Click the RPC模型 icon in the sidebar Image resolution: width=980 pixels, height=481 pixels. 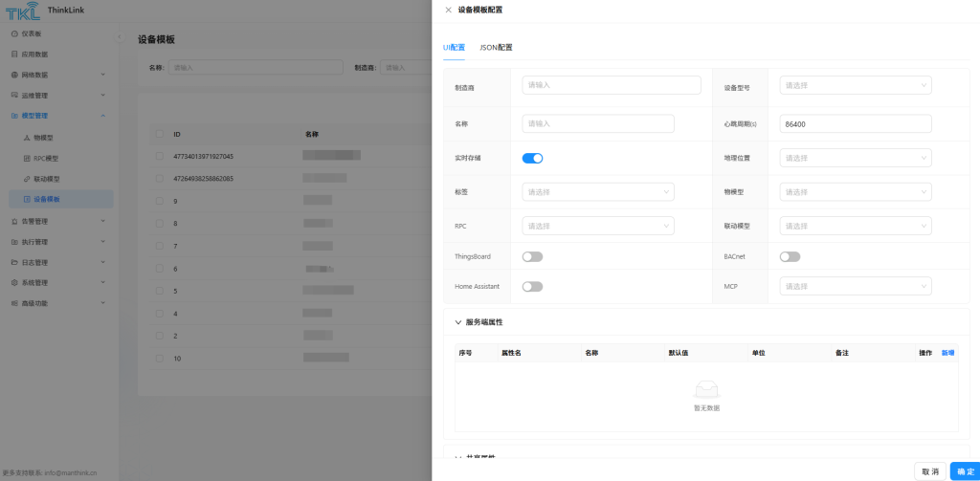pos(27,158)
